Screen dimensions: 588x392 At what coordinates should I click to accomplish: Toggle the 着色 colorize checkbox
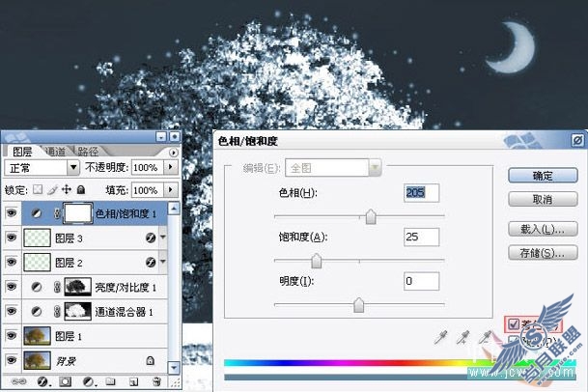(514, 323)
